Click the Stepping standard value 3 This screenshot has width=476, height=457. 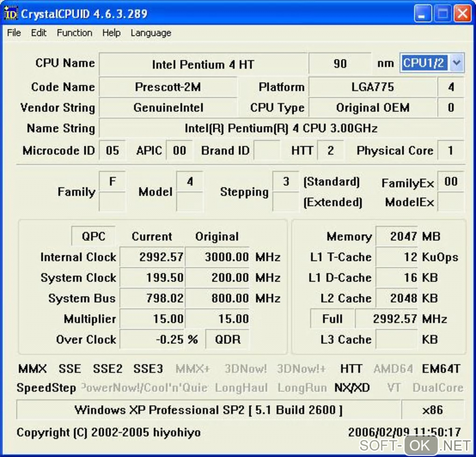point(286,182)
